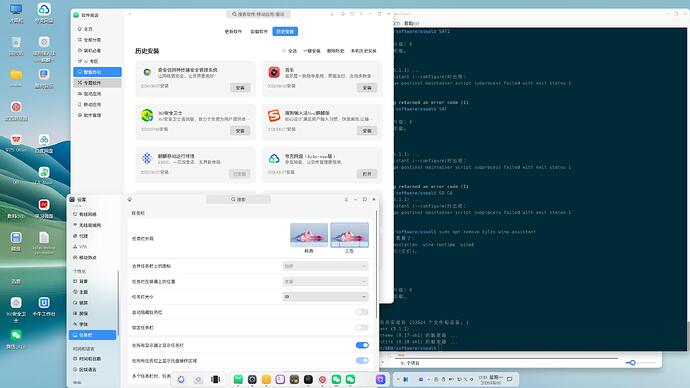
Task: Open 主页 home icon in software store sidebar
Action: pyautogui.click(x=80, y=29)
